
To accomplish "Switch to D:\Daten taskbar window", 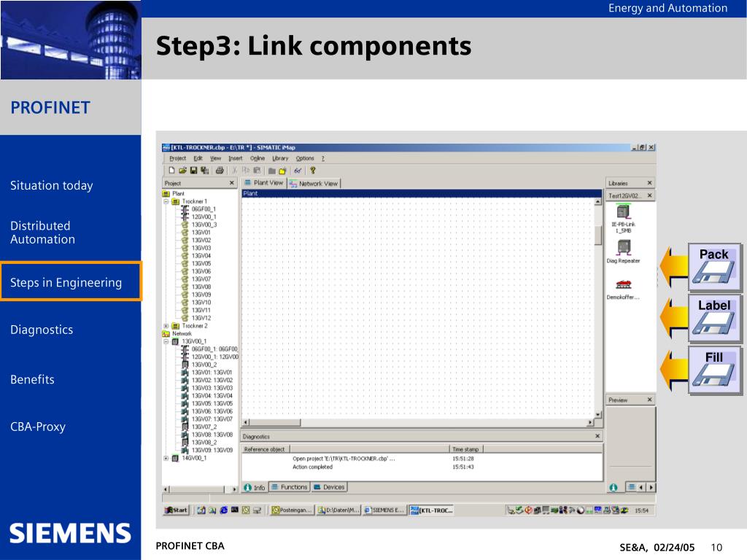I will coord(338,510).
